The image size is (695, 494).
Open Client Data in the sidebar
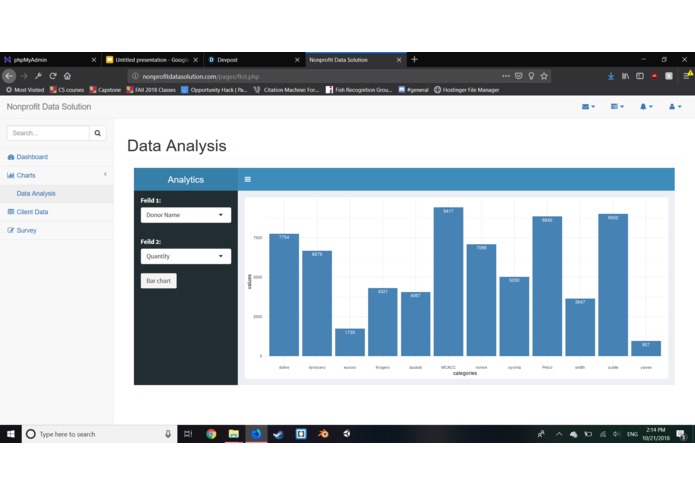pyautogui.click(x=32, y=212)
